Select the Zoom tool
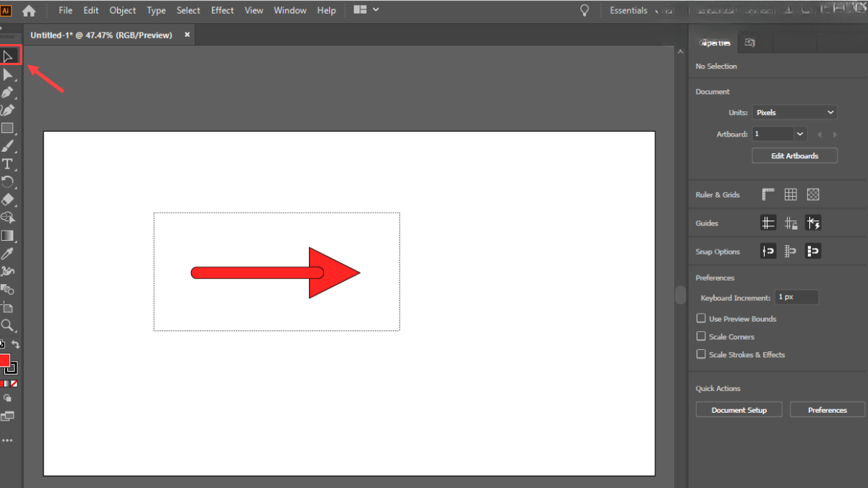The width and height of the screenshot is (868, 488). pos(8,325)
